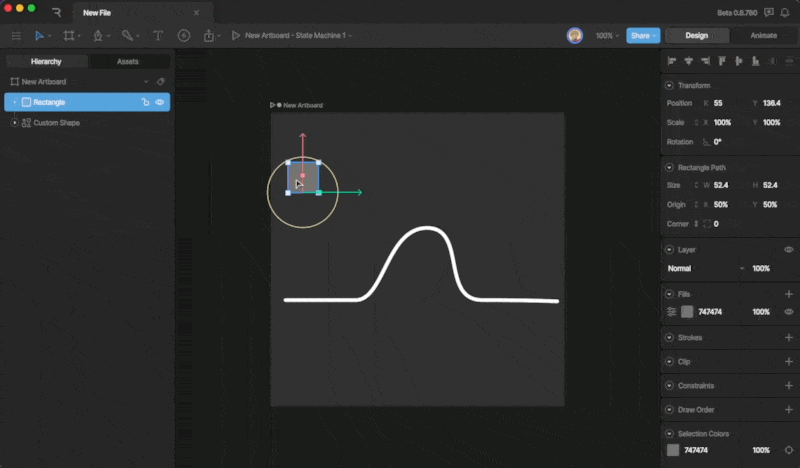Add a new stroke with plus icon
The width and height of the screenshot is (800, 468).
pyautogui.click(x=788, y=338)
